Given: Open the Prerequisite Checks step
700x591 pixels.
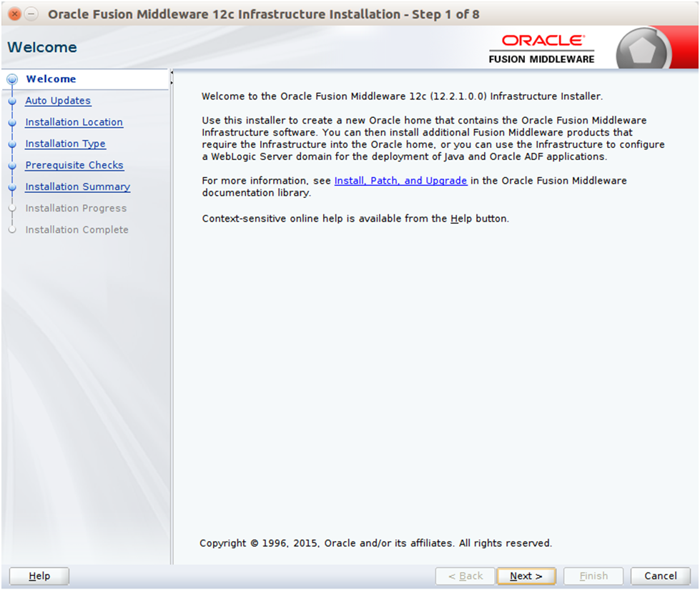Looking at the screenshot, I should (74, 165).
